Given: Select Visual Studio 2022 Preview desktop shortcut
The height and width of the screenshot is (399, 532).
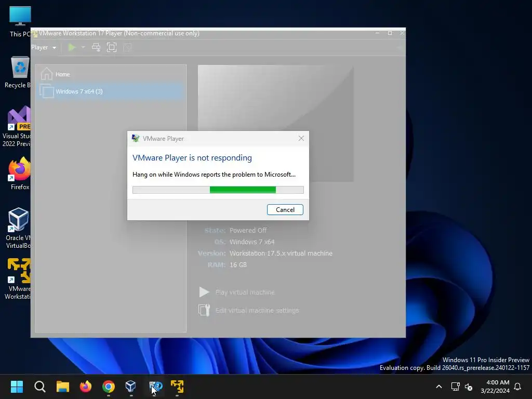Looking at the screenshot, I should coord(17,127).
